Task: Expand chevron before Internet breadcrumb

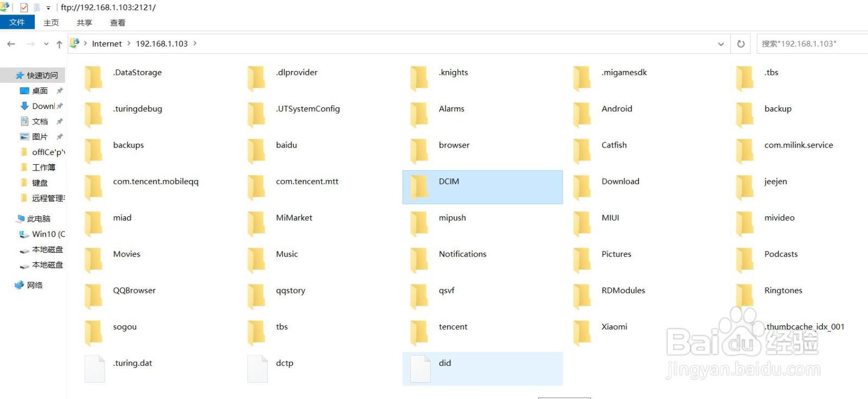Action: tap(86, 43)
